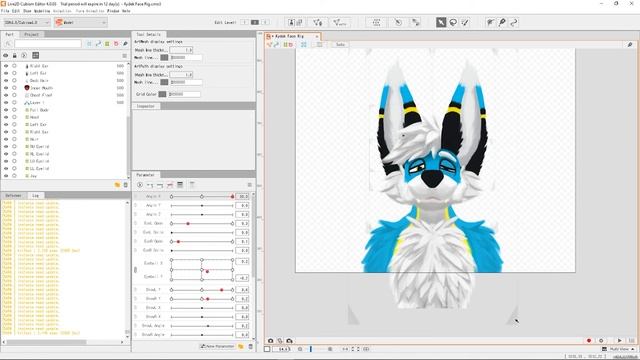The width and height of the screenshot is (640, 360).
Task: Open the Parameter panel hamburger menu
Action: (250, 185)
